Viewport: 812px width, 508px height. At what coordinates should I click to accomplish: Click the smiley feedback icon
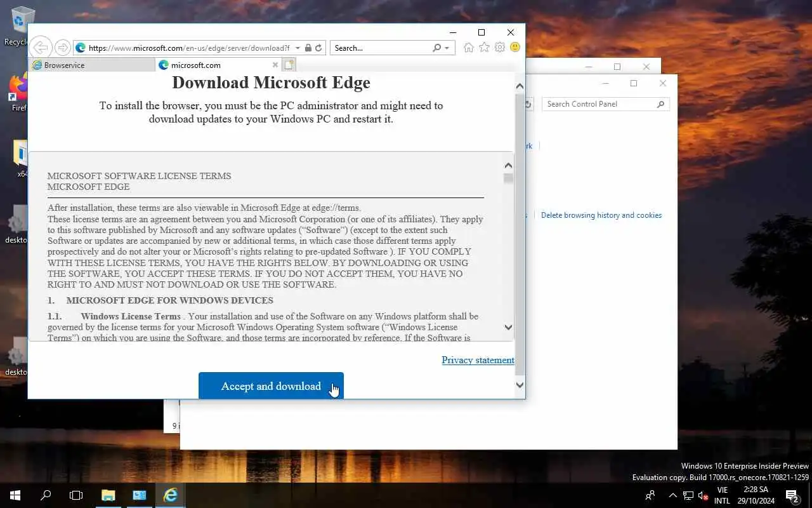click(515, 48)
